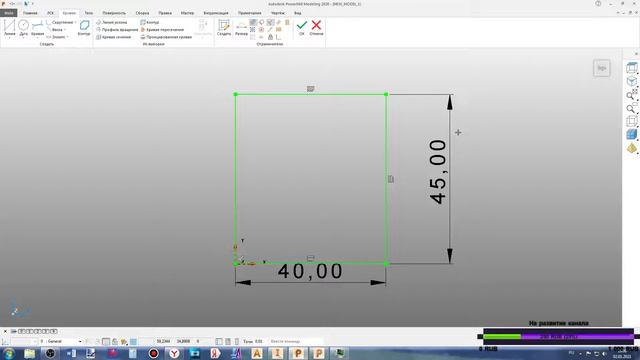Click the blue grid icon in status bar
Image resolution: width=640 pixels, height=360 pixels.
[133, 341]
